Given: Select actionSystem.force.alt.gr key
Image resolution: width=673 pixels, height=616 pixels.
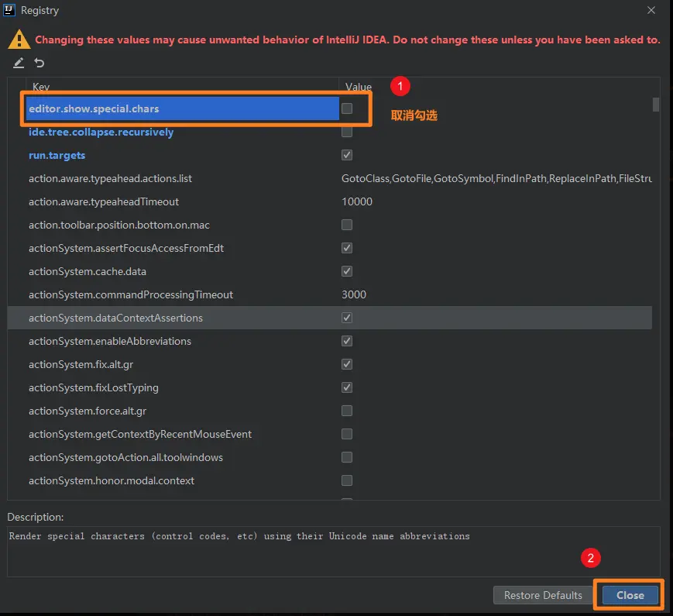Looking at the screenshot, I should [88, 411].
